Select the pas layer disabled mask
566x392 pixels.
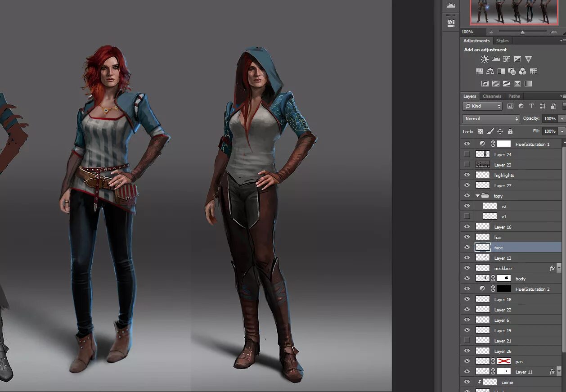point(504,361)
